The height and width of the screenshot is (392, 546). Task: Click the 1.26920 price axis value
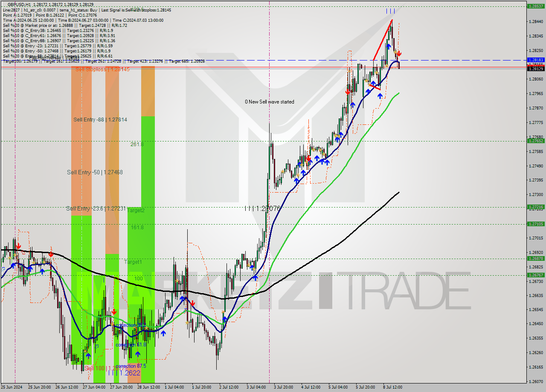pyautogui.click(x=536, y=252)
